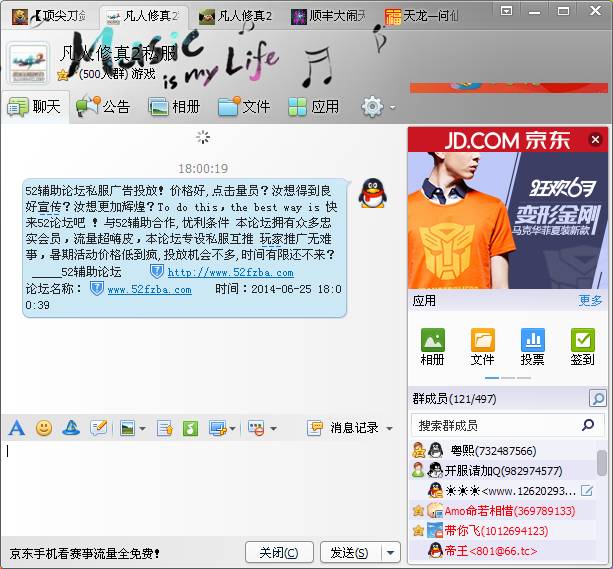Viewport: 613px width, 569px height.
Task: Open the 文件 files tab
Action: click(244, 106)
